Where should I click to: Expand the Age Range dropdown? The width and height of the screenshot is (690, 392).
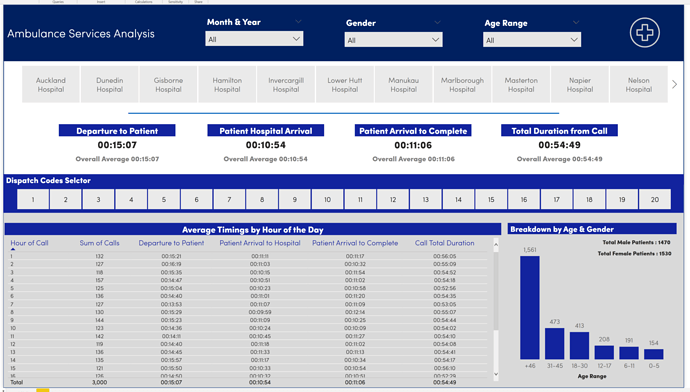[x=532, y=40]
